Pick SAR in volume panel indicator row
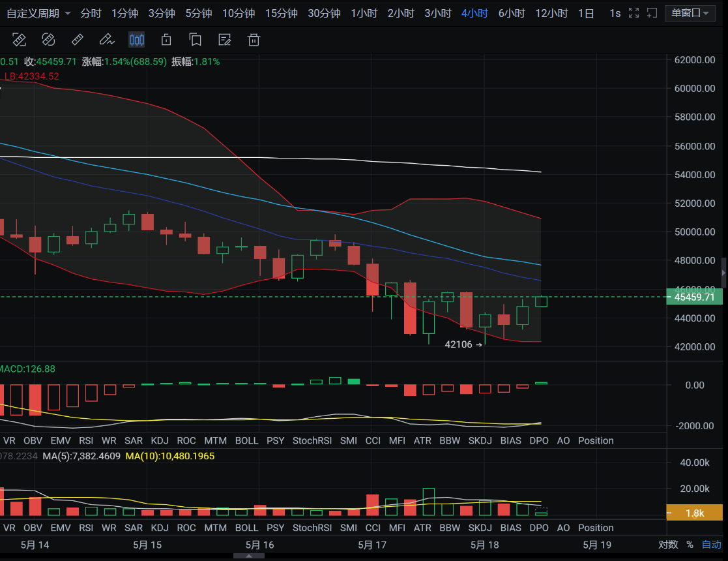728x561 pixels. pyautogui.click(x=134, y=528)
